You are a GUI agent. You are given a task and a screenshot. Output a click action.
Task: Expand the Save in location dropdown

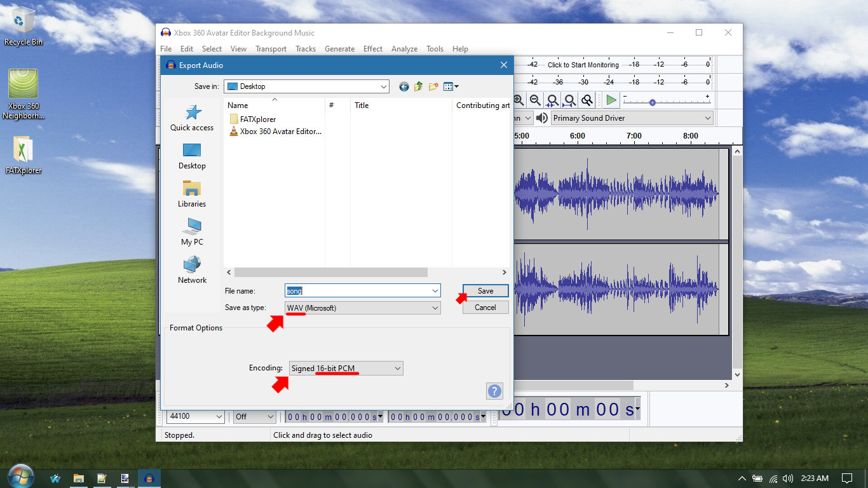coord(384,86)
